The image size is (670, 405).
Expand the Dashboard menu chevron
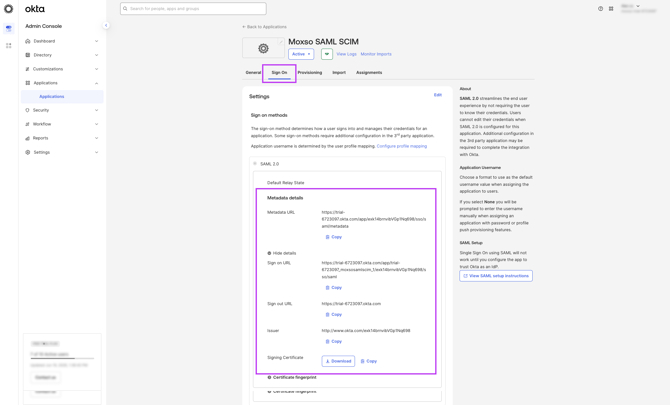pyautogui.click(x=97, y=41)
